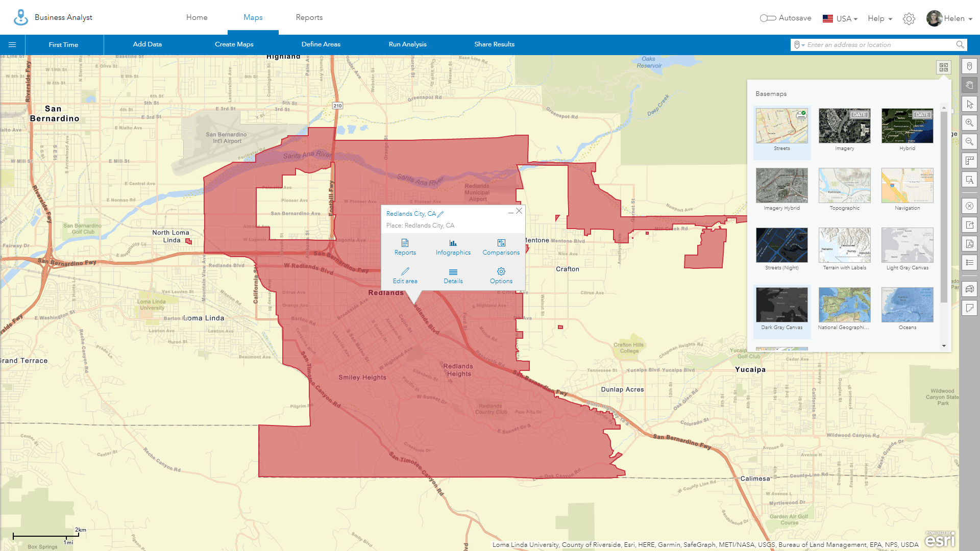The height and width of the screenshot is (551, 980).
Task: Select the map pointer selection arrow tool
Action: 969,104
